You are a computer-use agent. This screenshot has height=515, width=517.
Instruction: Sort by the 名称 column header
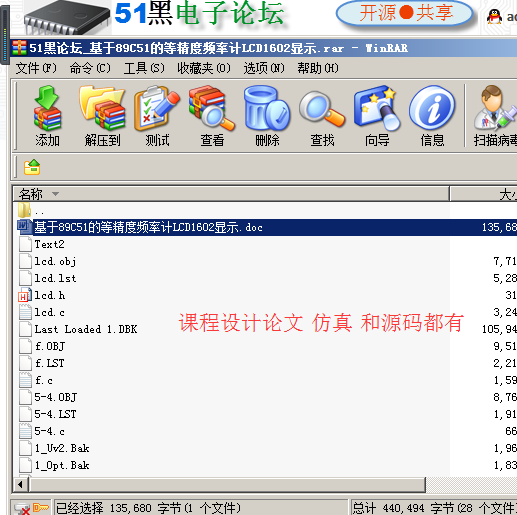(231, 194)
